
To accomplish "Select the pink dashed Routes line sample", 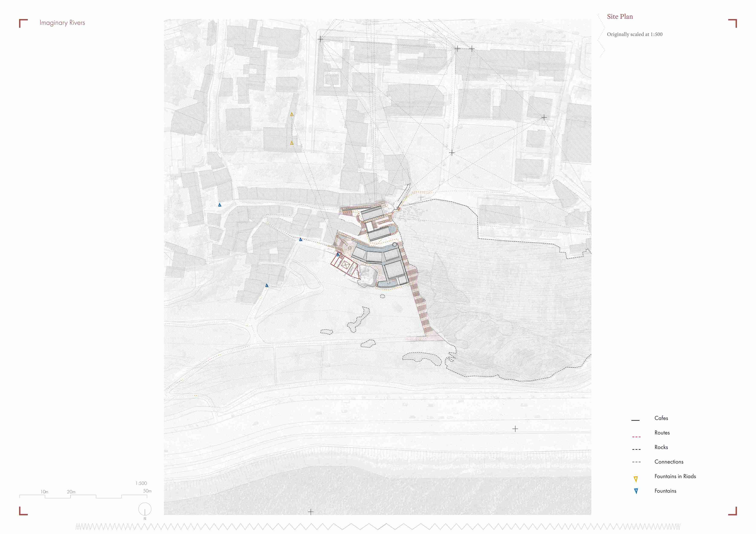I will click(636, 437).
